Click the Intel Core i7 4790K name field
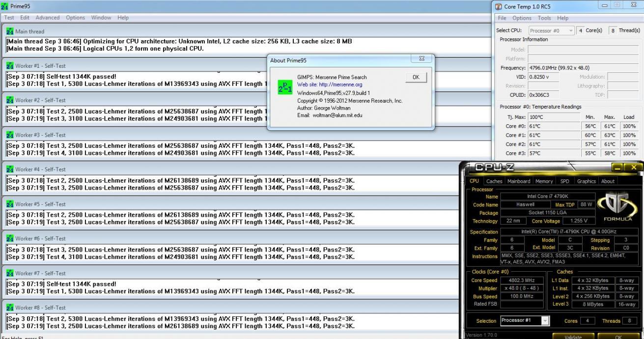The image size is (644, 339). pos(547,197)
